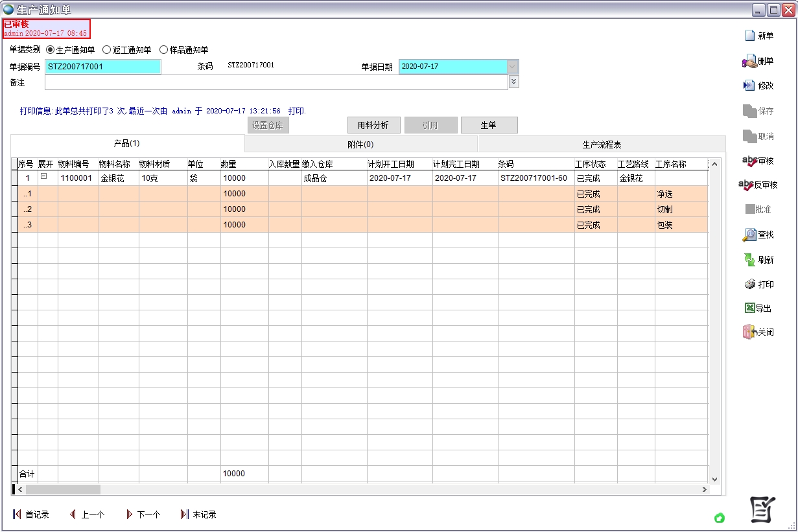The image size is (798, 532).
Task: Click the 修改 edit icon
Action: click(x=749, y=86)
